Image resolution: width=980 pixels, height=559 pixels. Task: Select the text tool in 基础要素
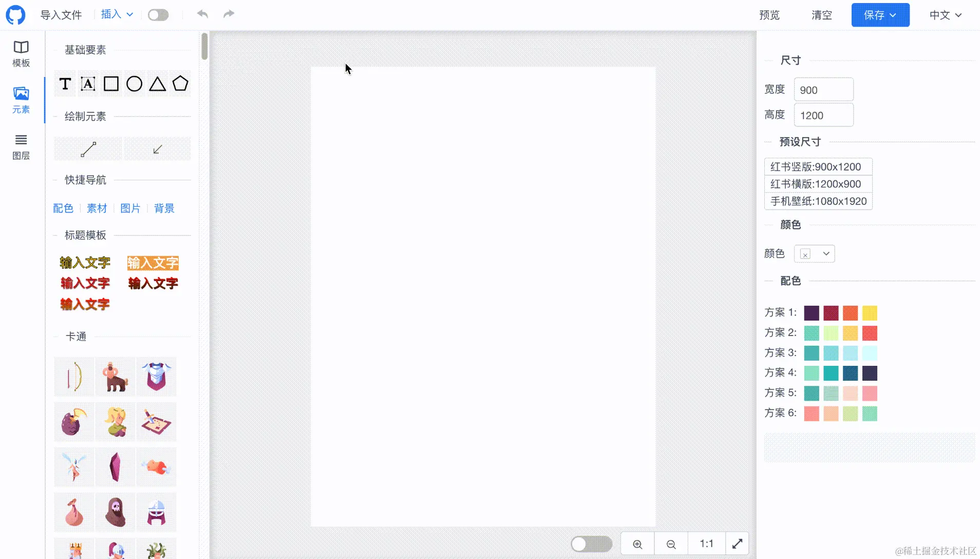click(65, 83)
